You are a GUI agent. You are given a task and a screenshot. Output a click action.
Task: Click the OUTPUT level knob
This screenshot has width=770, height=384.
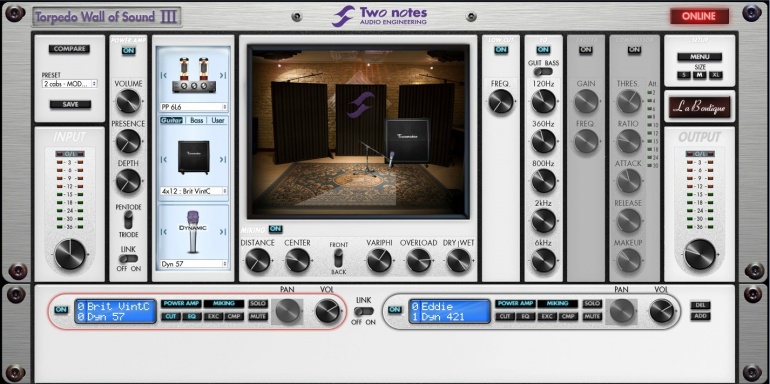click(x=700, y=254)
